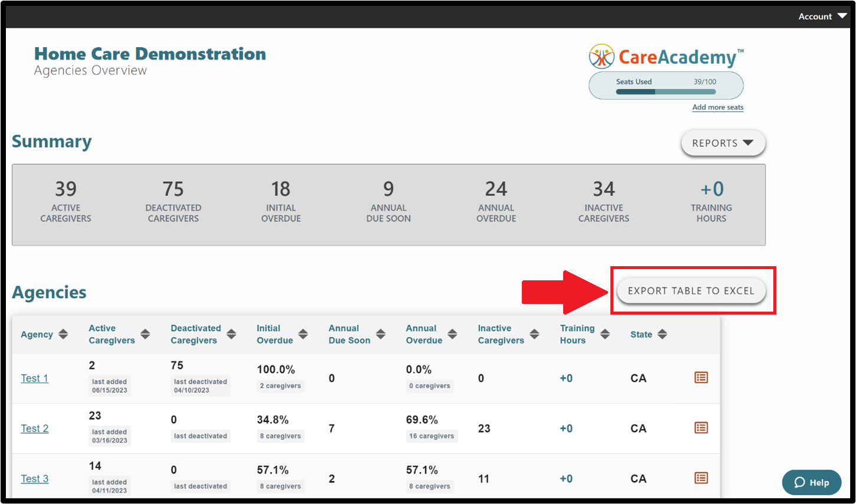This screenshot has height=504, width=856.
Task: Open the Test 3 agency report icon
Action: coord(701,478)
